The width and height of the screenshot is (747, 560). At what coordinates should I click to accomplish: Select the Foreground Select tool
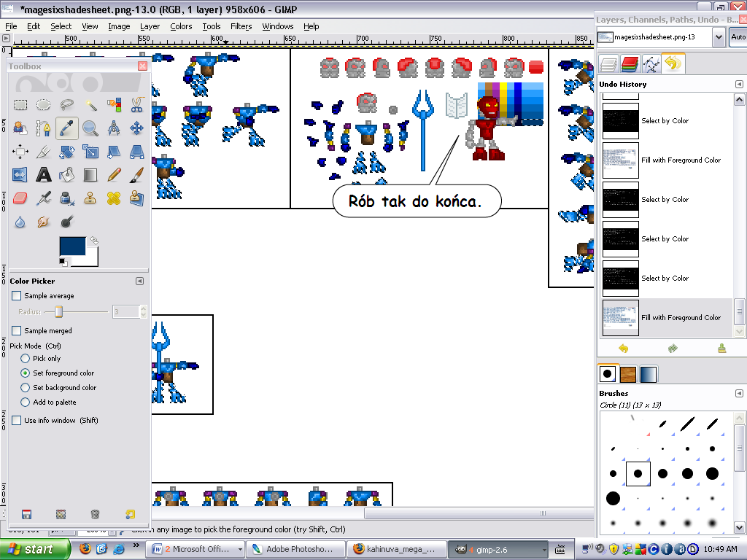point(20,128)
